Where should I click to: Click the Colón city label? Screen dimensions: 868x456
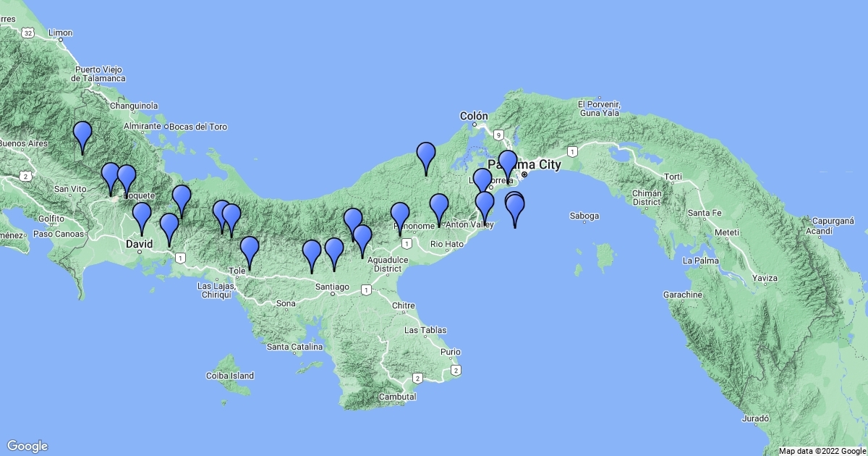pyautogui.click(x=474, y=116)
